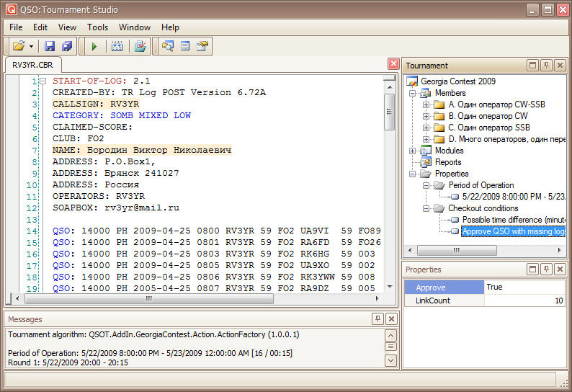Close the Messages panel
This screenshot has width=572, height=392.
(391, 319)
